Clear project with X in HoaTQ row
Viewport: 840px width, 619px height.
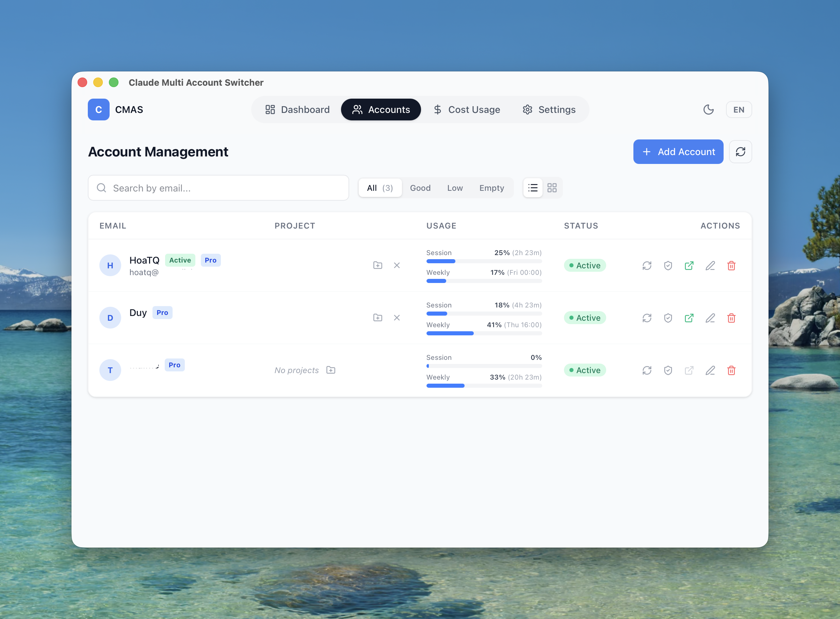click(397, 265)
